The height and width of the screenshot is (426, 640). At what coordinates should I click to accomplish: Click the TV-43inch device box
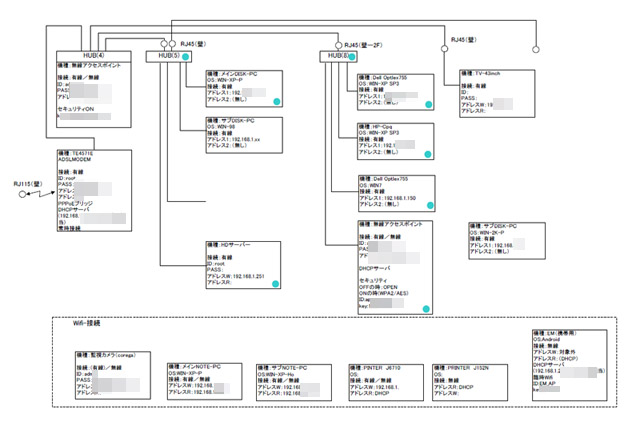[x=497, y=93]
